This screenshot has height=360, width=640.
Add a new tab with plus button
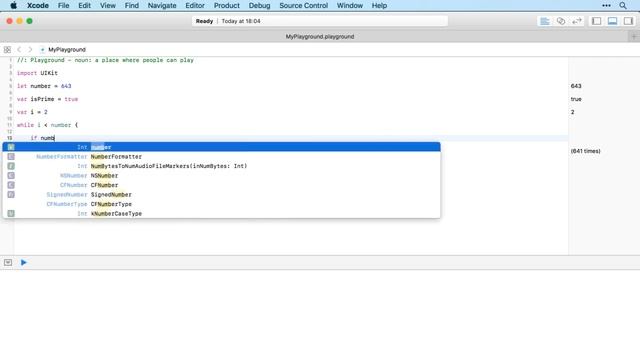634,37
